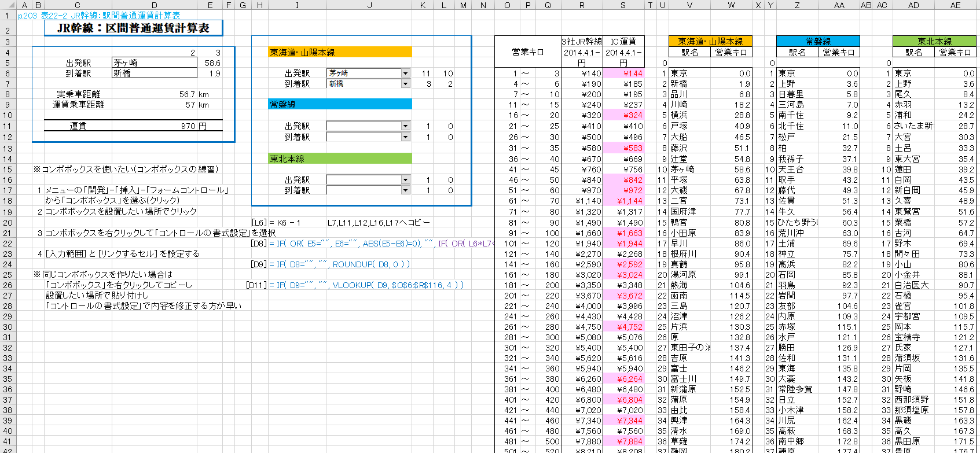Select the 沼津 station cell

[x=689, y=316]
